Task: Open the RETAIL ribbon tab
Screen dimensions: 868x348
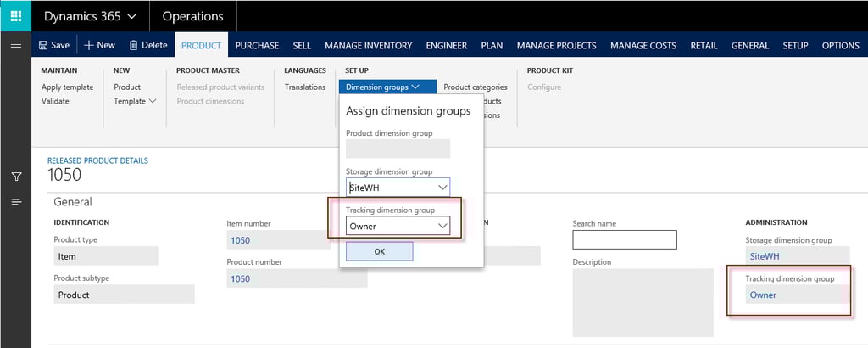Action: pos(704,46)
